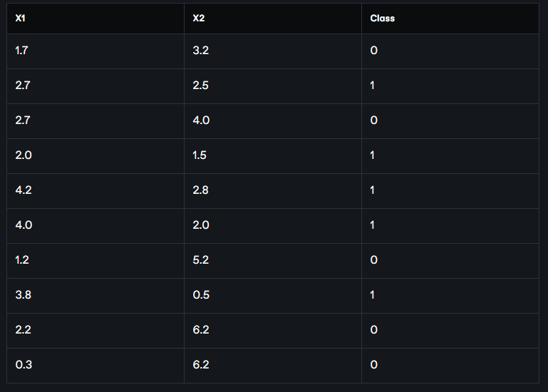Select the X2 cell with value 1.5
Screen dimensions: 548x392
(x=200, y=155)
